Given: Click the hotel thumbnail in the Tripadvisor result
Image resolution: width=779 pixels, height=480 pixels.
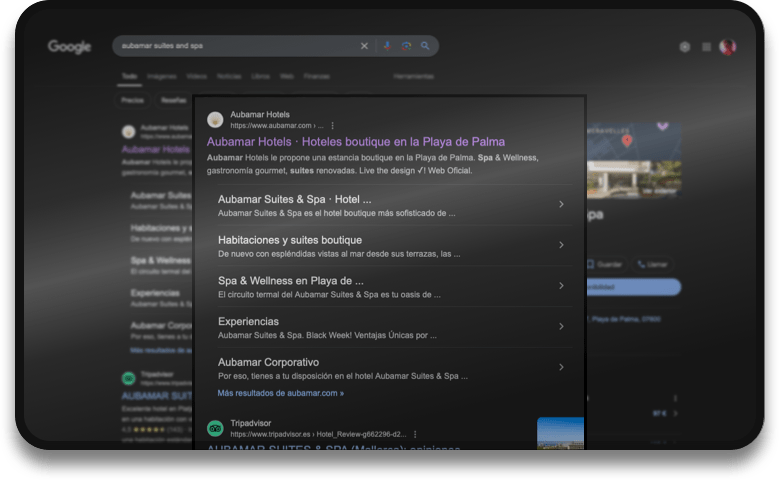Looking at the screenshot, I should tap(560, 434).
